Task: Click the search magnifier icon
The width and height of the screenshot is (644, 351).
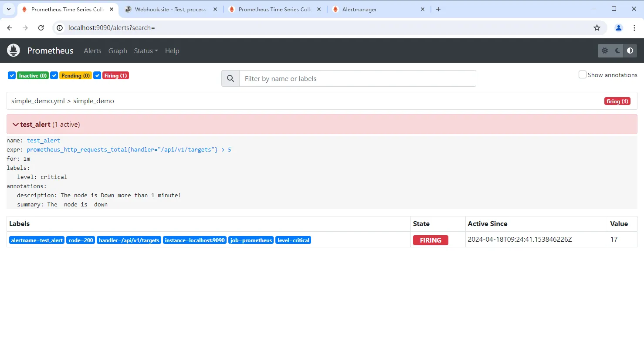Action: point(230,78)
